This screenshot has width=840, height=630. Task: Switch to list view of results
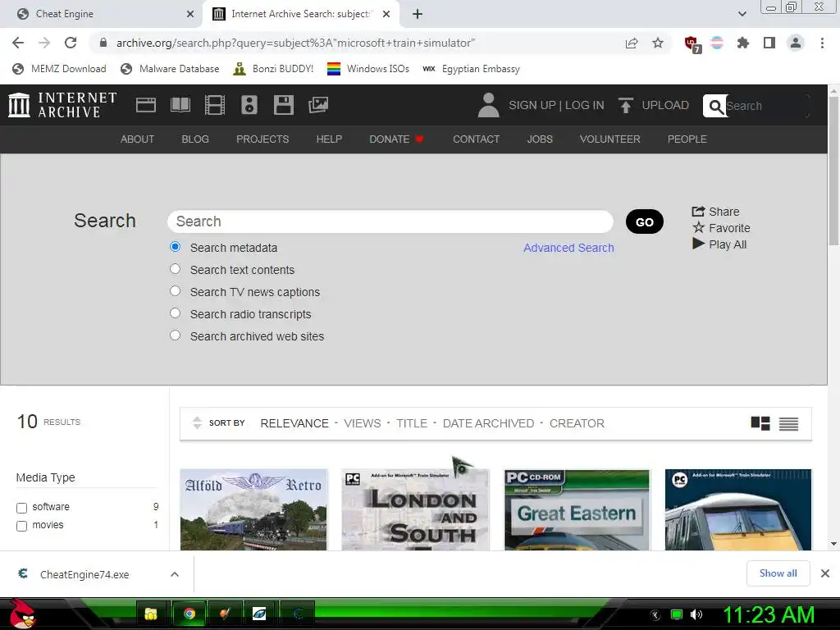coord(788,424)
